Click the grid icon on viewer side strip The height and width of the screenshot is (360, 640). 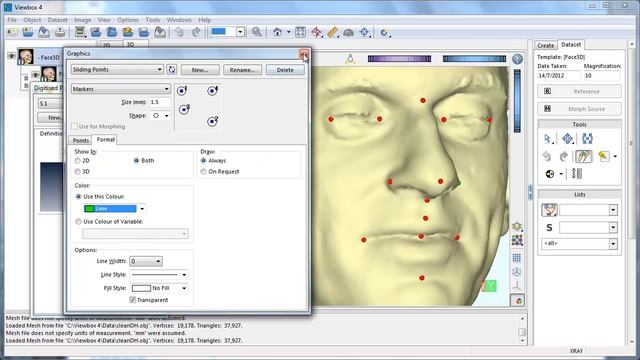(517, 258)
